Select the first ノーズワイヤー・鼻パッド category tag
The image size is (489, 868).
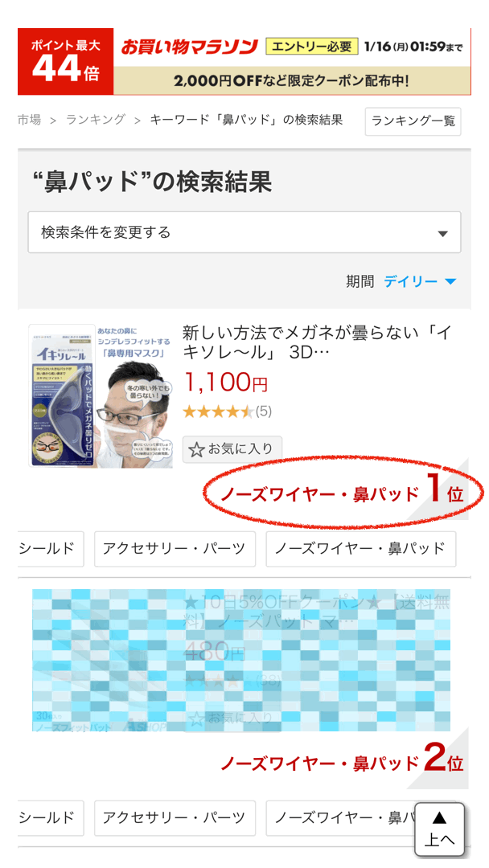pos(360,549)
